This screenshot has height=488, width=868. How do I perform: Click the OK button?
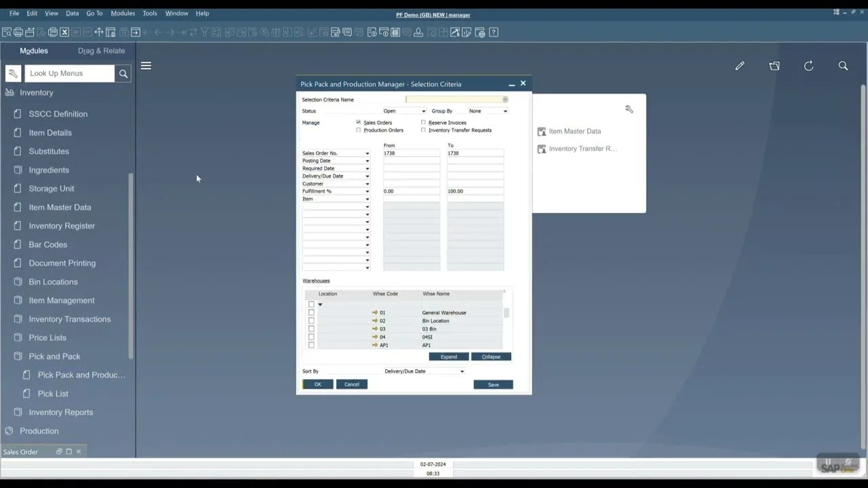pos(318,384)
